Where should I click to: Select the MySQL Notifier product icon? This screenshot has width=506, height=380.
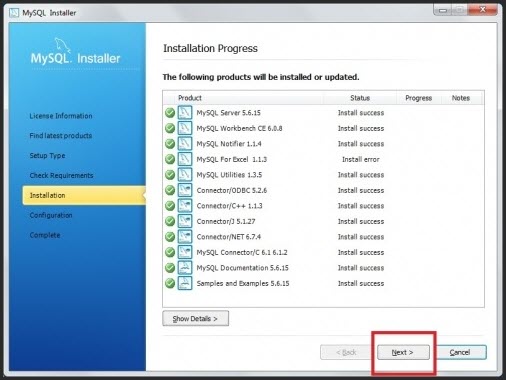click(x=185, y=144)
